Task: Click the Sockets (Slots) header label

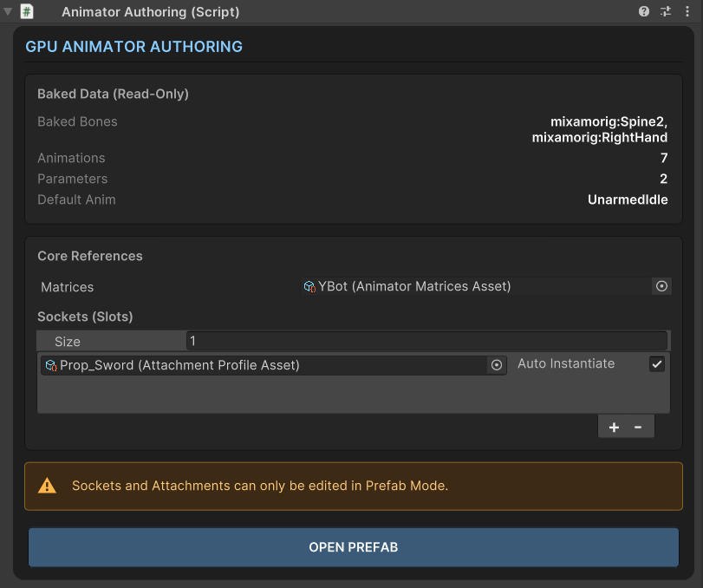Action: [x=85, y=317]
